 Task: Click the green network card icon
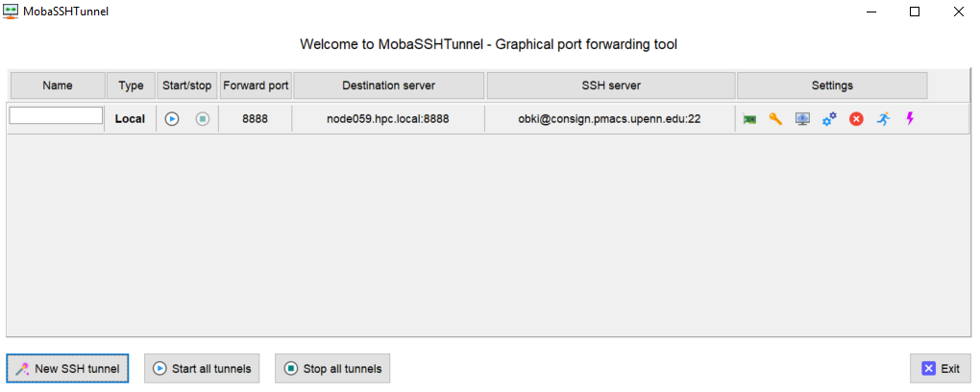(749, 119)
